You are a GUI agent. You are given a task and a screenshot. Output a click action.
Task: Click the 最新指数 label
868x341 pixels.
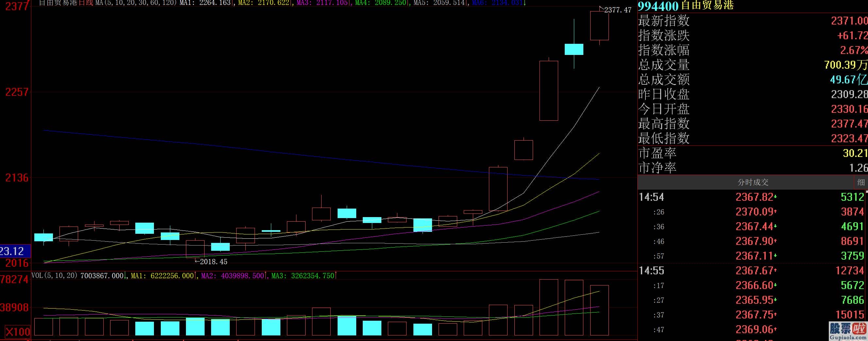[664, 21]
